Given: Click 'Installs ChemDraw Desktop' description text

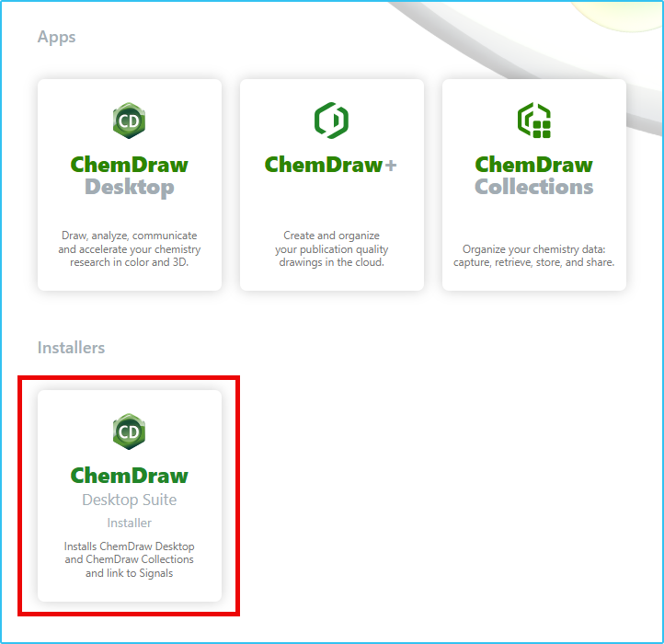Looking at the screenshot, I should click(x=129, y=559).
